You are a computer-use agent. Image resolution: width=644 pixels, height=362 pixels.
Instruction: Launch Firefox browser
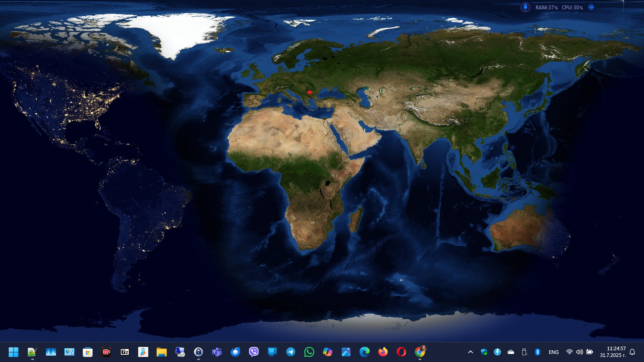(383, 352)
